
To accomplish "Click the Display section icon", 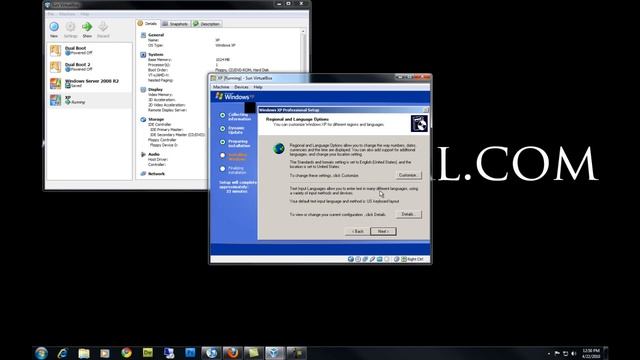I will [x=143, y=89].
